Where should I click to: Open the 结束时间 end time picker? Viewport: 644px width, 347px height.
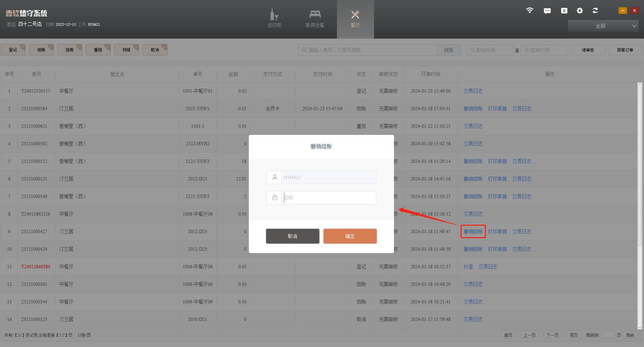(x=544, y=50)
